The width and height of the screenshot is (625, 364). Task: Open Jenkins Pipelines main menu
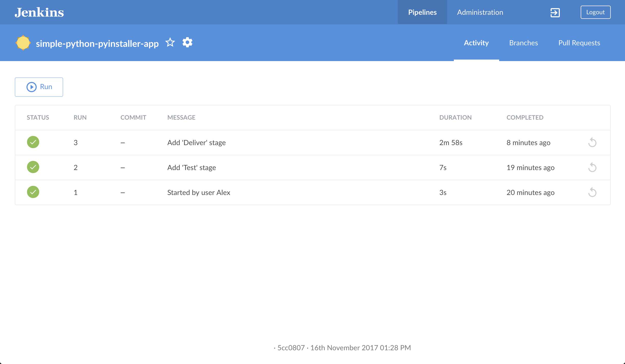pyautogui.click(x=422, y=12)
